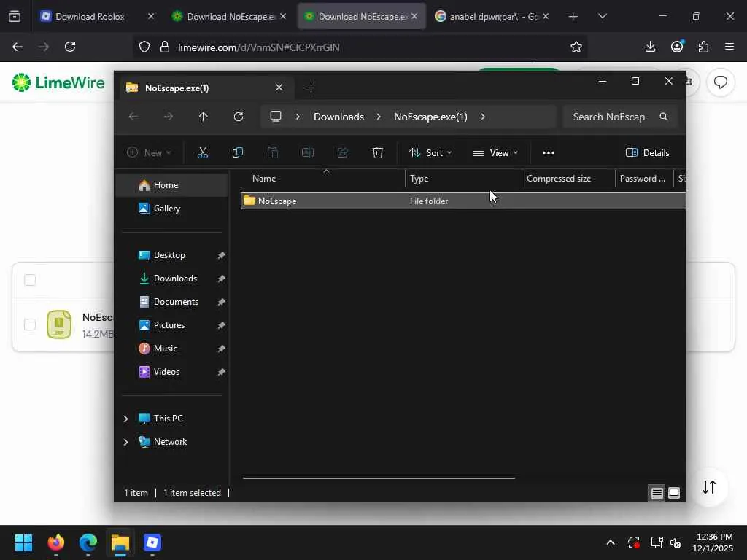
Task: Switch to first Download NoEscape.exe browser tab
Action: pos(228,16)
